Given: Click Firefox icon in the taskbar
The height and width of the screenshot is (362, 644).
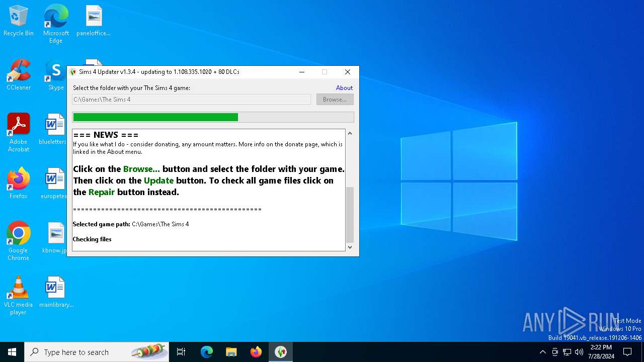Looking at the screenshot, I should pos(256,352).
